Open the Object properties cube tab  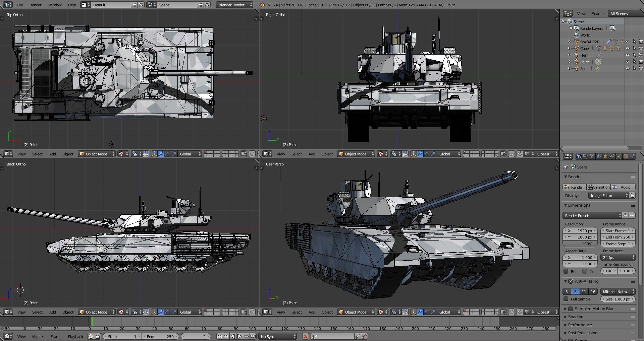point(605,156)
